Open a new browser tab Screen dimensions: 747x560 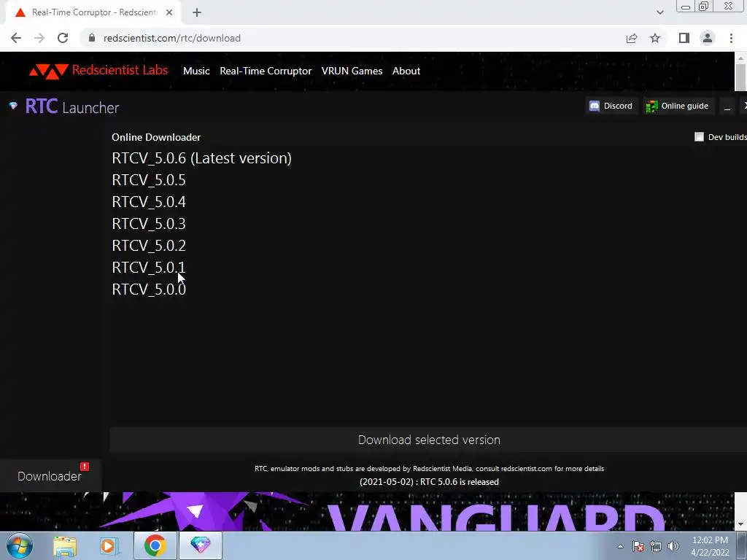click(x=197, y=13)
